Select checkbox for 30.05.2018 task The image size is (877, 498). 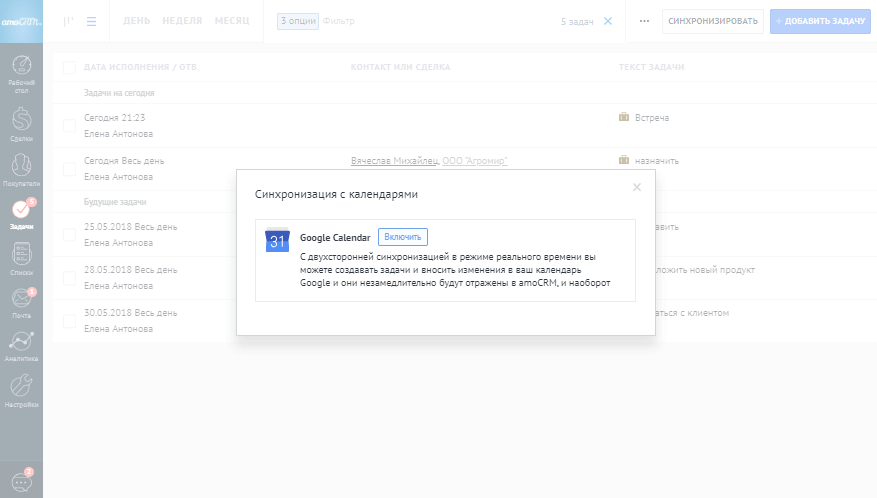coord(69,321)
